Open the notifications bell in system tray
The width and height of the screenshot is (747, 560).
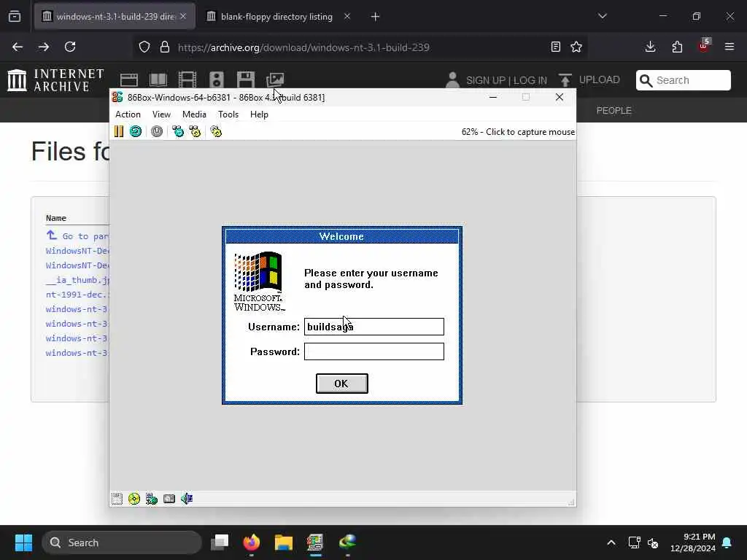(x=727, y=542)
